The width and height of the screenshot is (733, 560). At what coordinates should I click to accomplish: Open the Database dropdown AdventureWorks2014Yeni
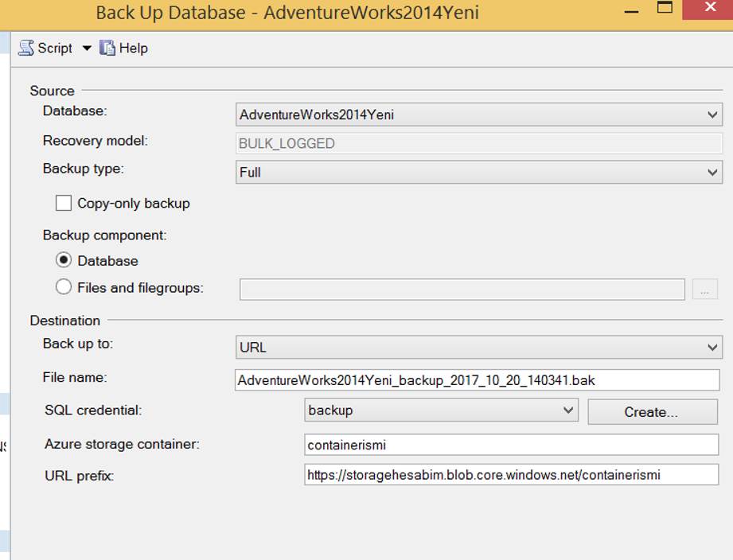point(479,115)
